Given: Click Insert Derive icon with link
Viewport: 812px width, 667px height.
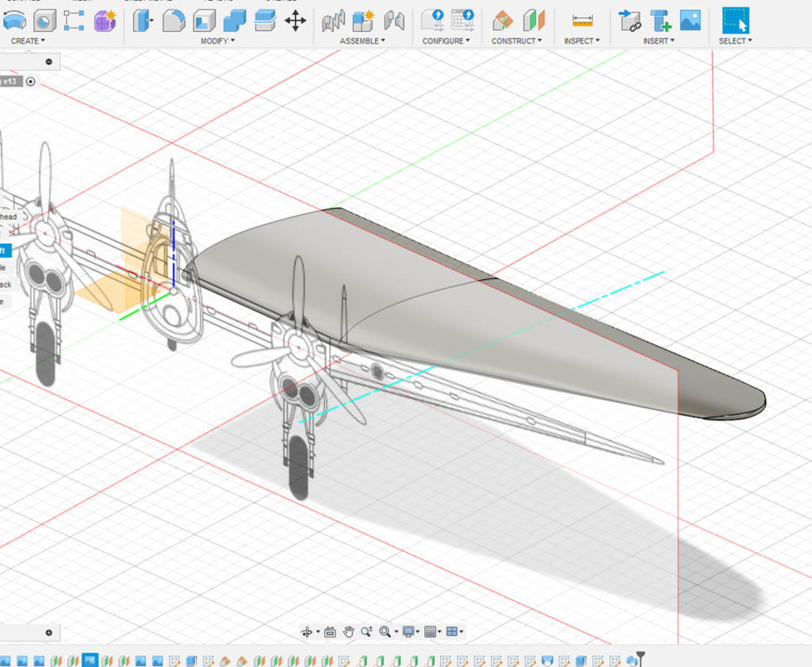Looking at the screenshot, I should [630, 21].
